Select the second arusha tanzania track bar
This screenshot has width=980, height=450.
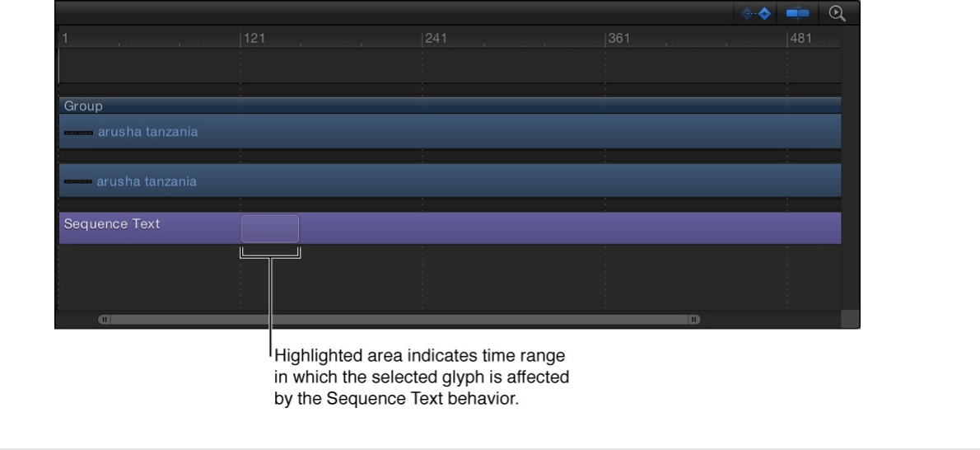494,180
